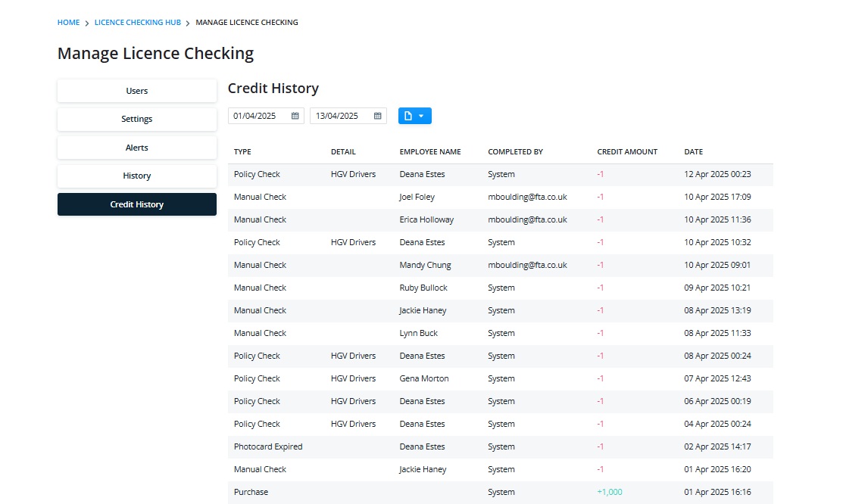Select date 02 Apr 2025 14:17
The width and height of the screenshot is (846, 504).
coord(717,446)
